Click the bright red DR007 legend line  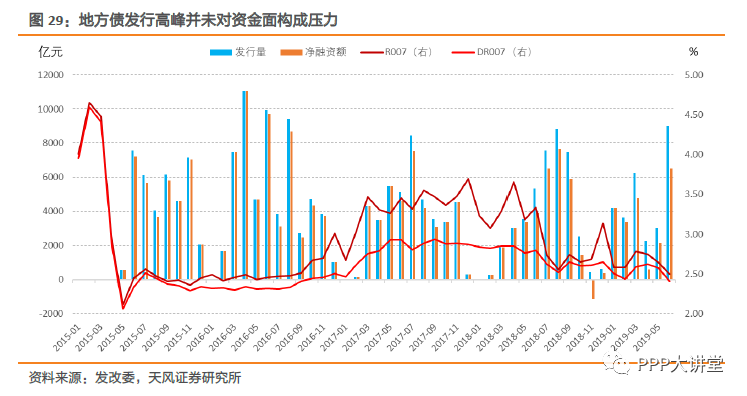point(464,52)
